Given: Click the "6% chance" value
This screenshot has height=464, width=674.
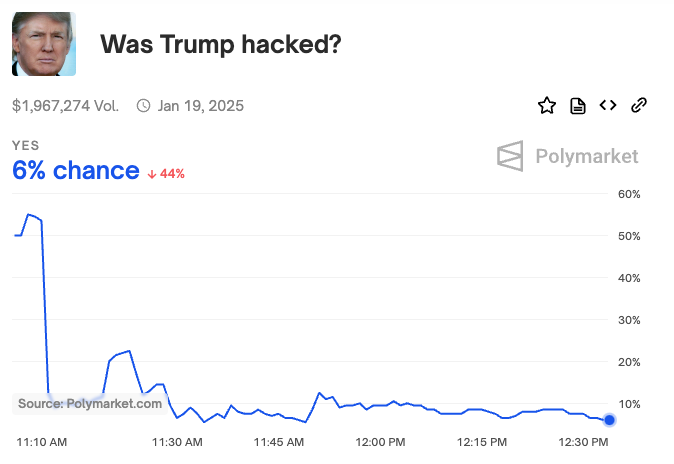Looking at the screenshot, I should 75,171.
